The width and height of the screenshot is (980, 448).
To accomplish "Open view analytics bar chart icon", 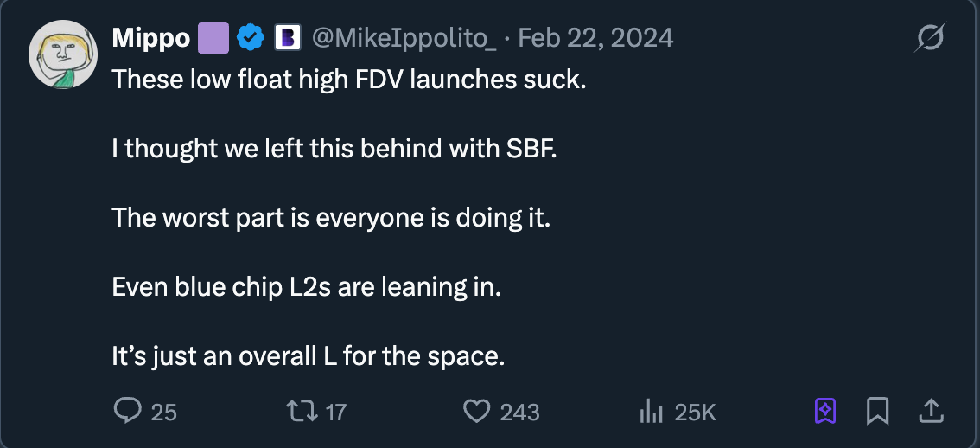I will tap(650, 412).
